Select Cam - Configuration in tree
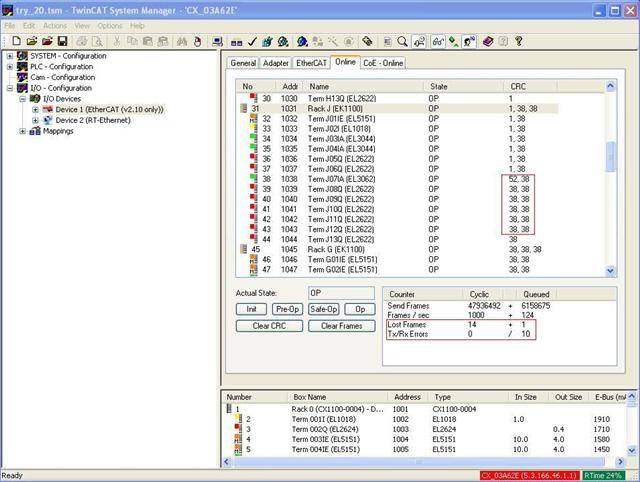The width and height of the screenshot is (640, 482). tap(62, 77)
